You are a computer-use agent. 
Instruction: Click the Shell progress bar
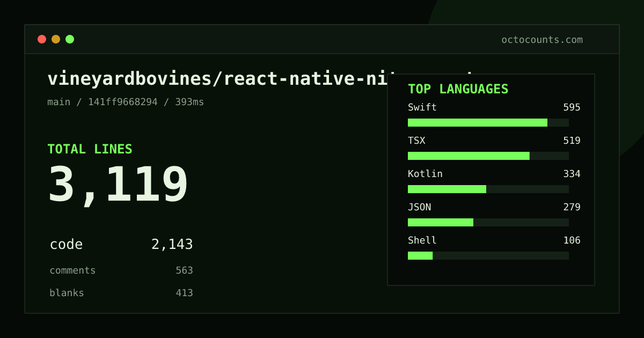click(488, 256)
